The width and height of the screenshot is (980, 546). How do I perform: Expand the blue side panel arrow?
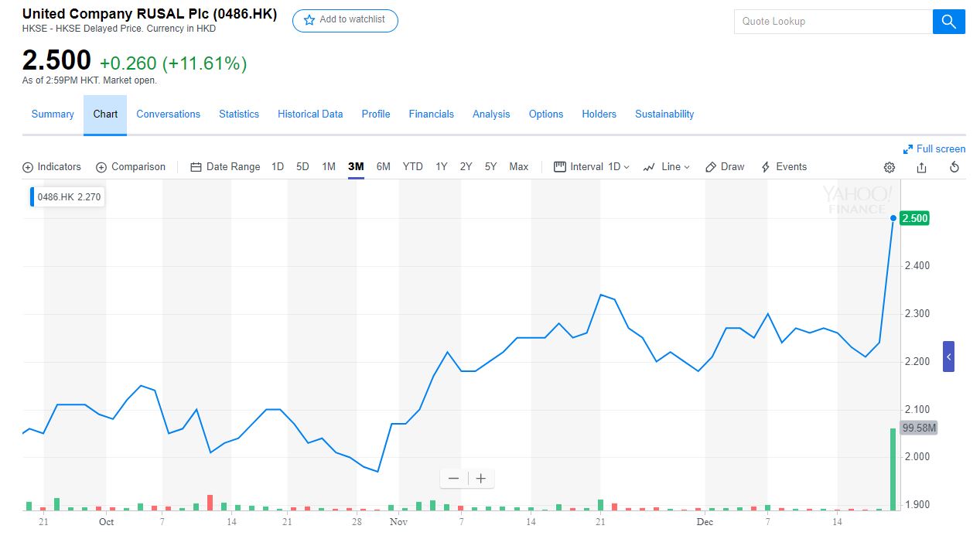coord(948,357)
